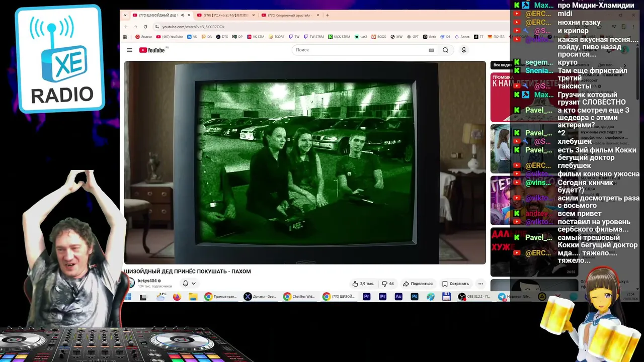Open Firefox from the taskbar

coord(177,297)
